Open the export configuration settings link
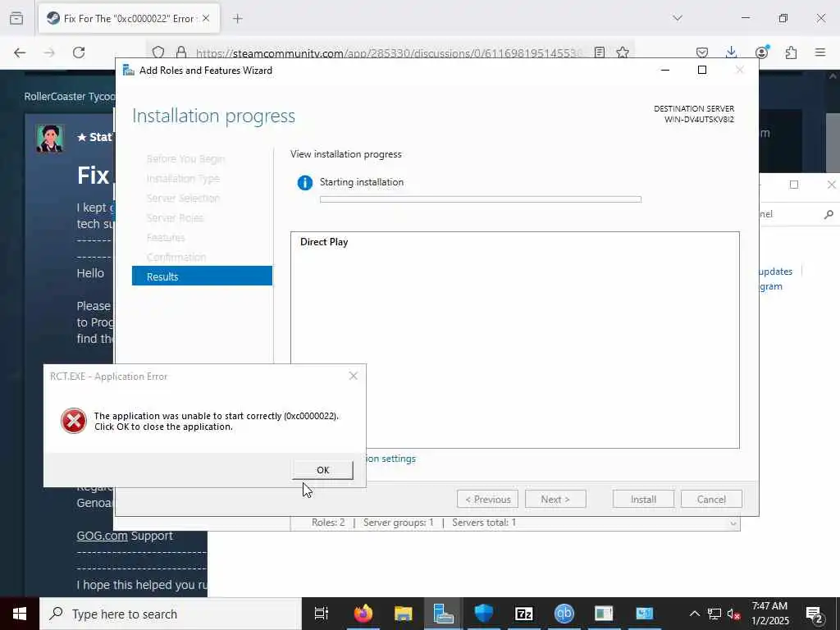The image size is (840, 630). [391, 459]
